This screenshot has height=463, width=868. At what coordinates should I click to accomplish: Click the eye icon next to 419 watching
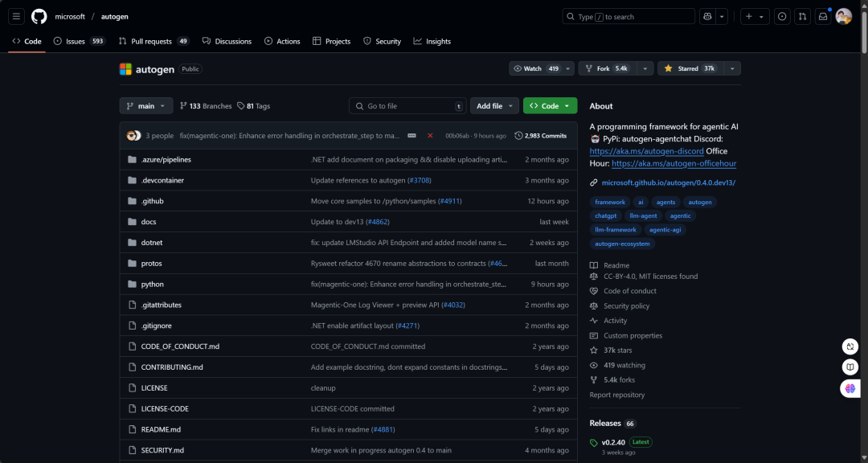point(594,366)
